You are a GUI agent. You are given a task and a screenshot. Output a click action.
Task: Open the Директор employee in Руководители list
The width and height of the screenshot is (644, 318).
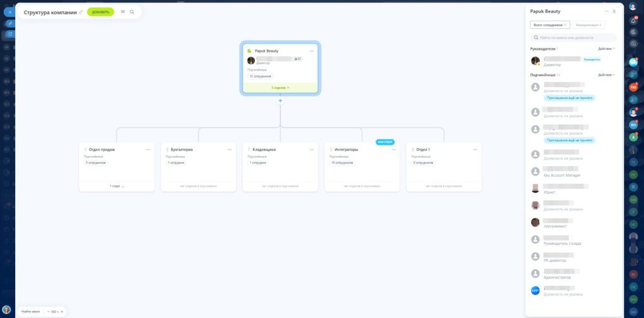574,61
